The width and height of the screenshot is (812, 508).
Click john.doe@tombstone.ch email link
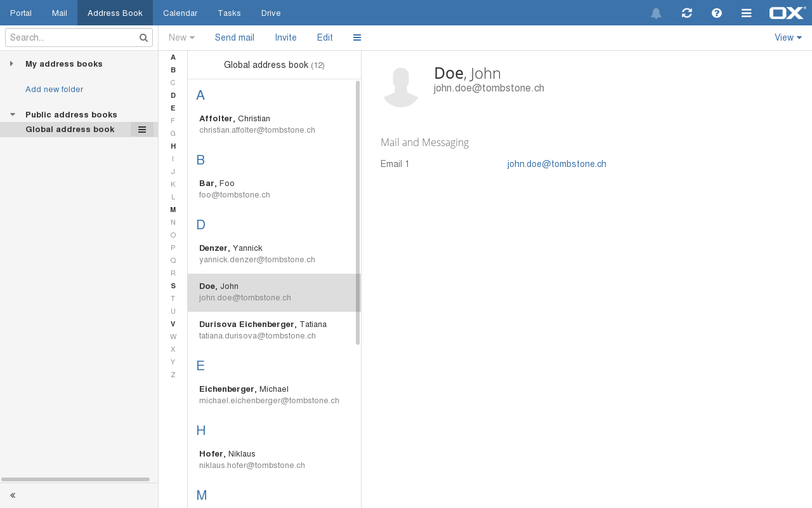pyautogui.click(x=556, y=164)
